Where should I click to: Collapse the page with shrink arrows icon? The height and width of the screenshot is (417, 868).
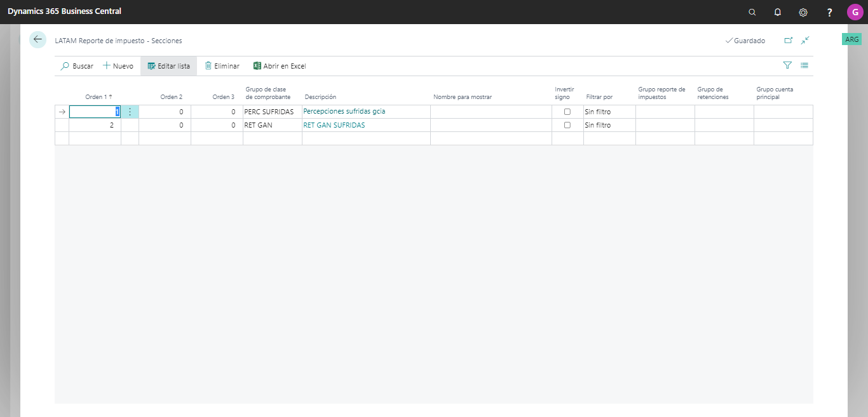pos(805,40)
